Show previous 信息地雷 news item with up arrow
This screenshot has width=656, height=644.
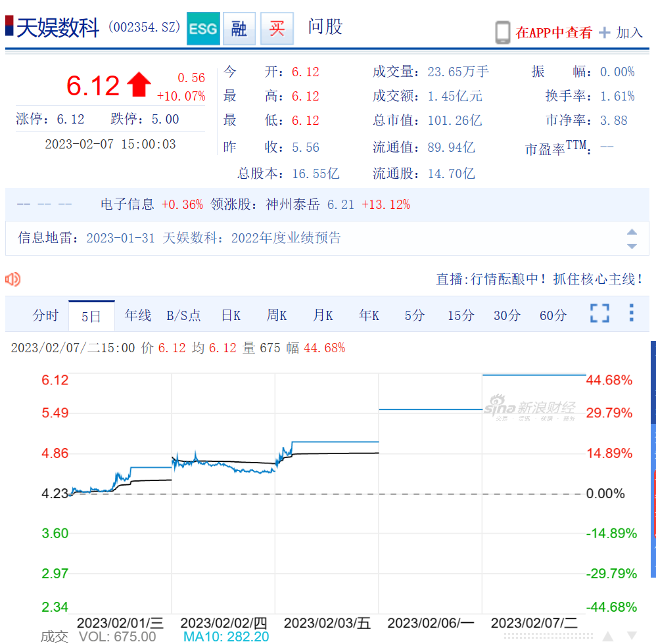pyautogui.click(x=632, y=232)
